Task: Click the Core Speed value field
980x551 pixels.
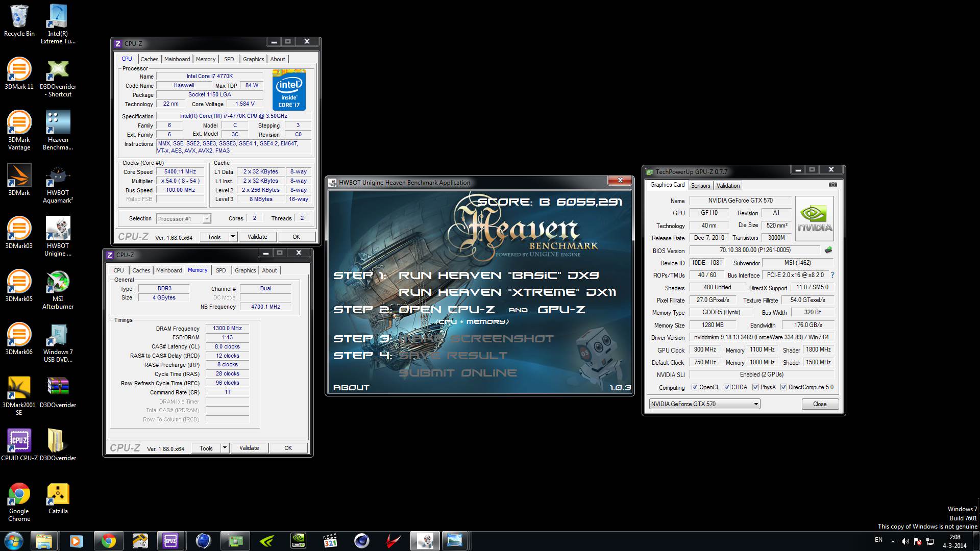Action: 180,172
